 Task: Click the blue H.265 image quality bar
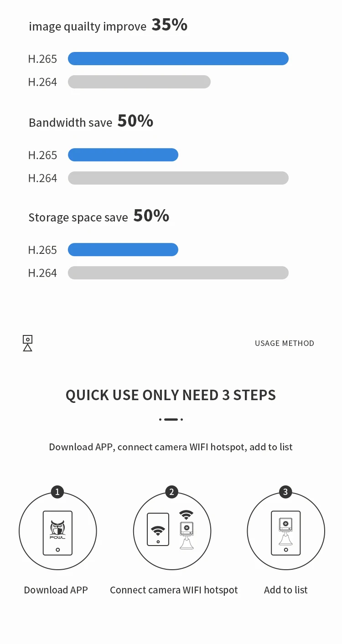click(x=178, y=59)
